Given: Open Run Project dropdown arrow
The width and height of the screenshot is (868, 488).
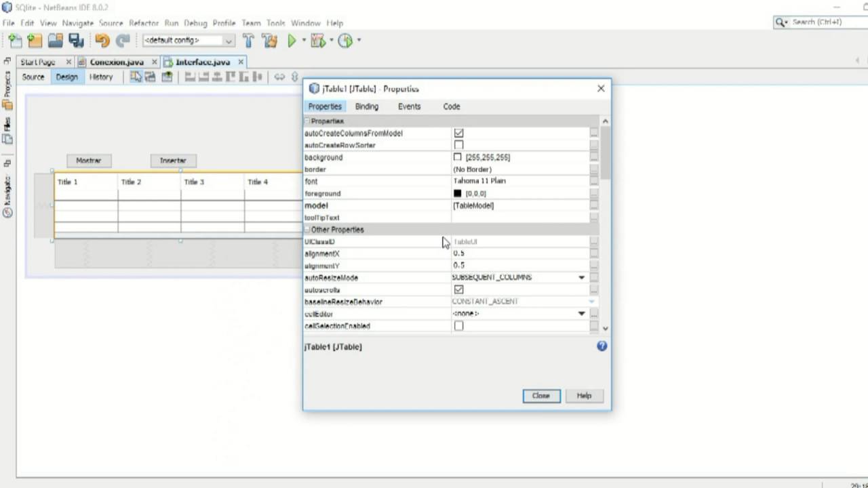Looking at the screenshot, I should [304, 41].
